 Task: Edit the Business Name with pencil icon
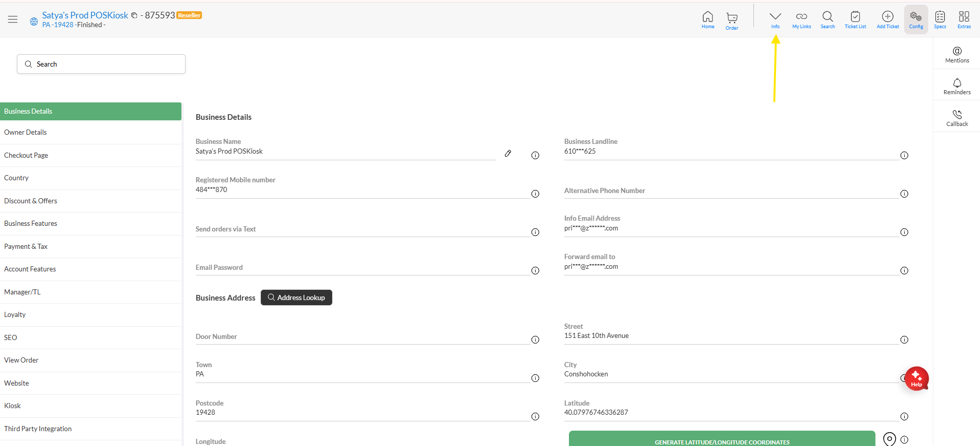[x=508, y=154]
